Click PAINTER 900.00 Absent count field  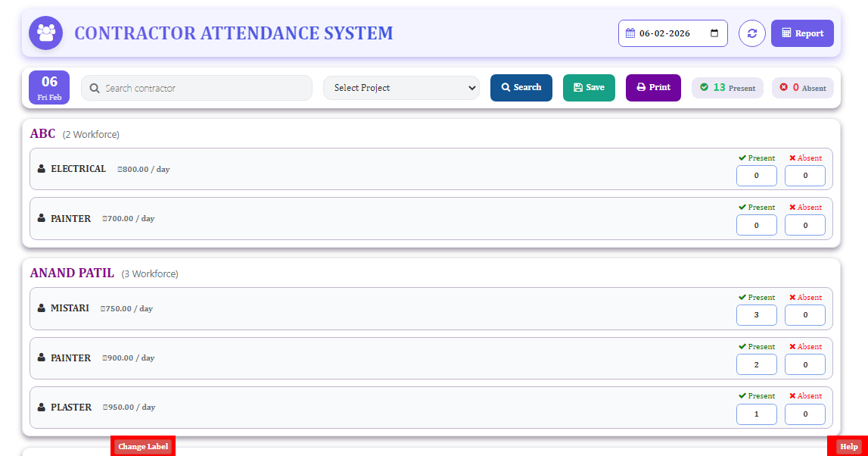805,364
